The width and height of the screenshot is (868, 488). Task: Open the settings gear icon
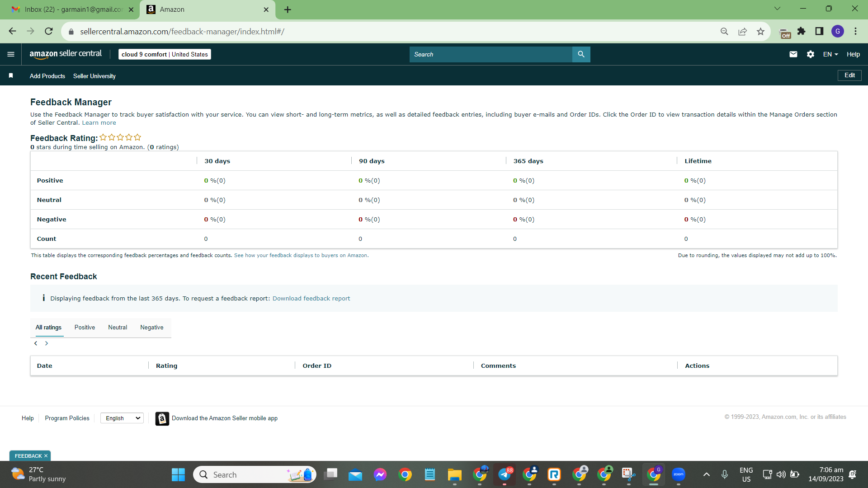coord(811,54)
